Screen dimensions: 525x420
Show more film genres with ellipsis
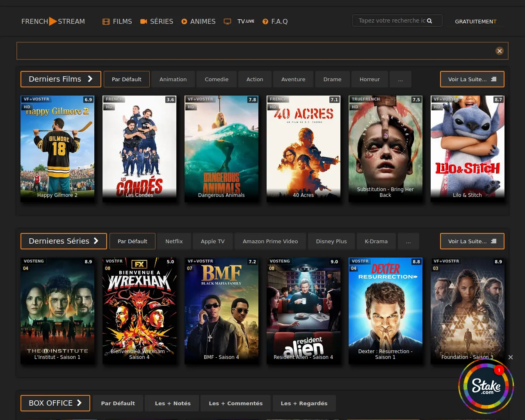tap(400, 79)
